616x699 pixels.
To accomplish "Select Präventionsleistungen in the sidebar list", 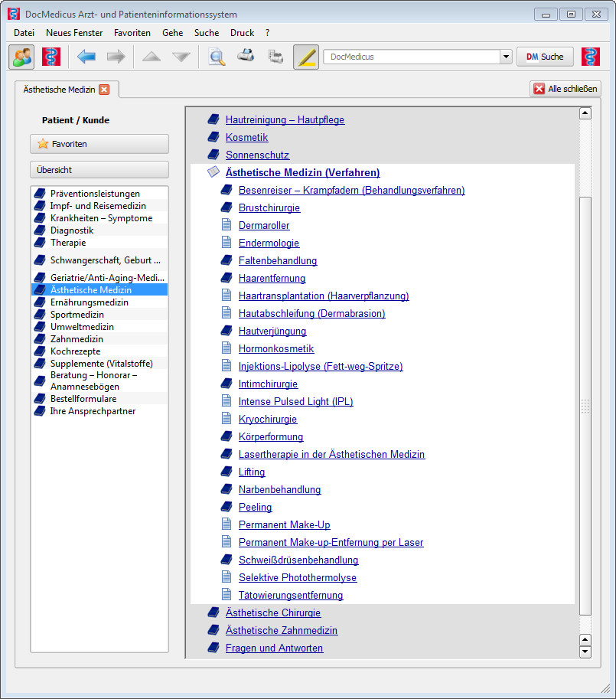I will point(99,194).
